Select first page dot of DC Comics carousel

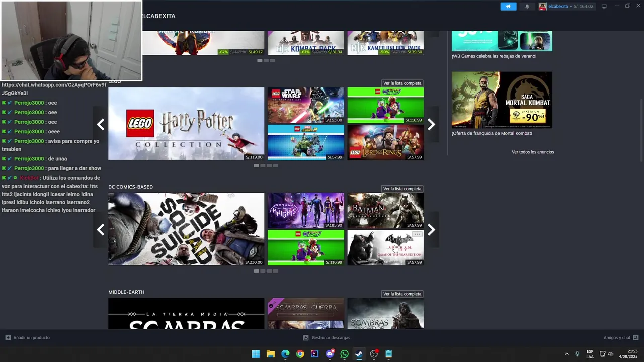257,271
